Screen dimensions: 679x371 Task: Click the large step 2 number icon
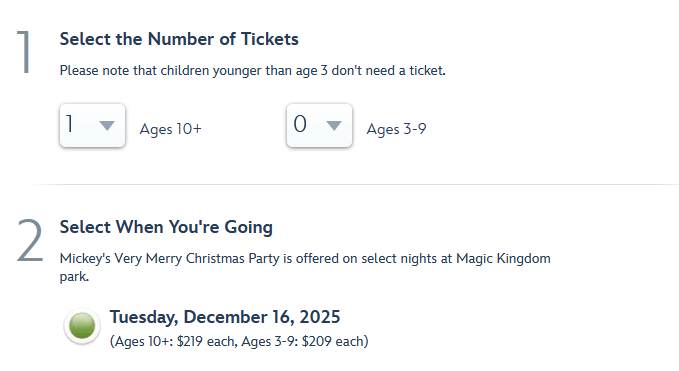[30, 241]
